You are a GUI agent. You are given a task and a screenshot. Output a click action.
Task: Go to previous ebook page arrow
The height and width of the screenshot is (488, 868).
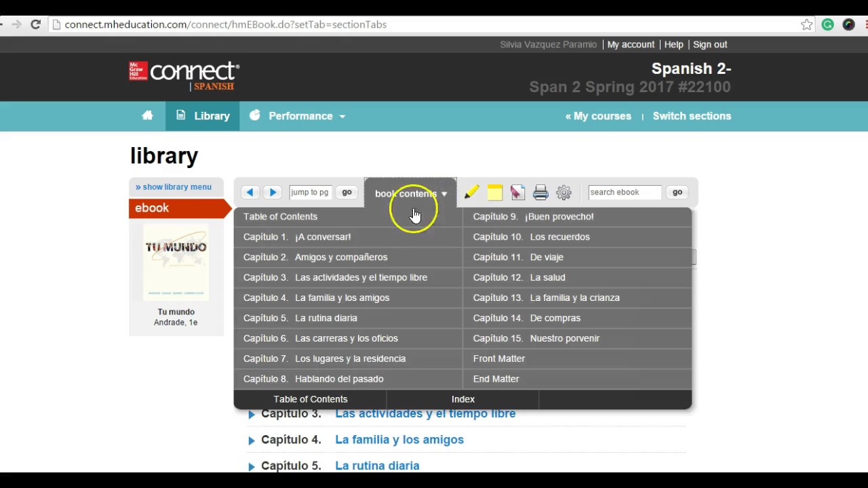click(x=250, y=192)
